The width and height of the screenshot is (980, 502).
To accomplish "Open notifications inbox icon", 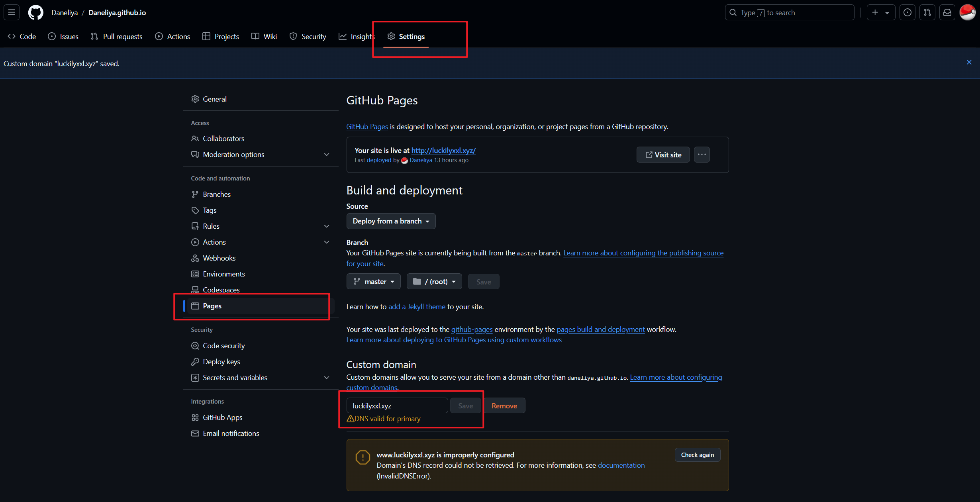I will click(947, 12).
